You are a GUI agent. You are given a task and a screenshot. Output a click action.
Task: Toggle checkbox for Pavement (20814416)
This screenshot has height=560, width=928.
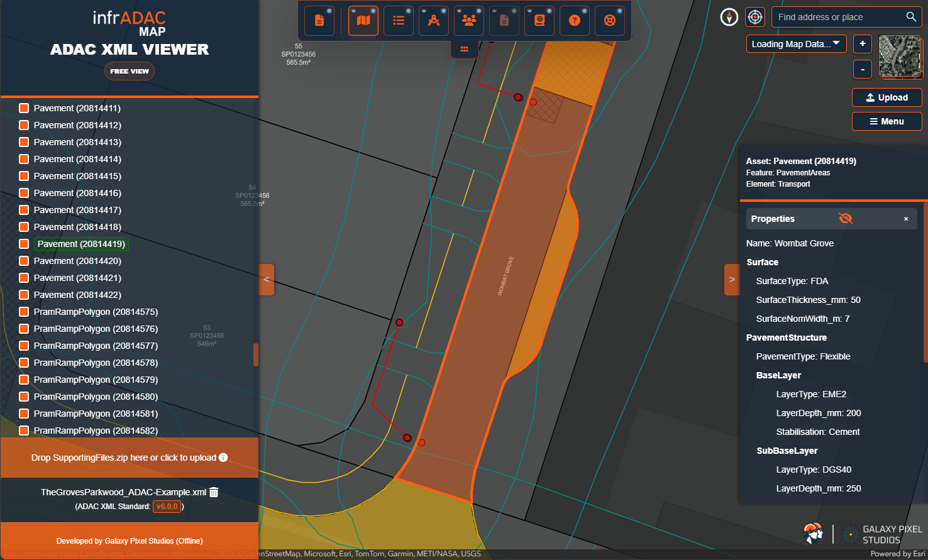[x=24, y=193]
